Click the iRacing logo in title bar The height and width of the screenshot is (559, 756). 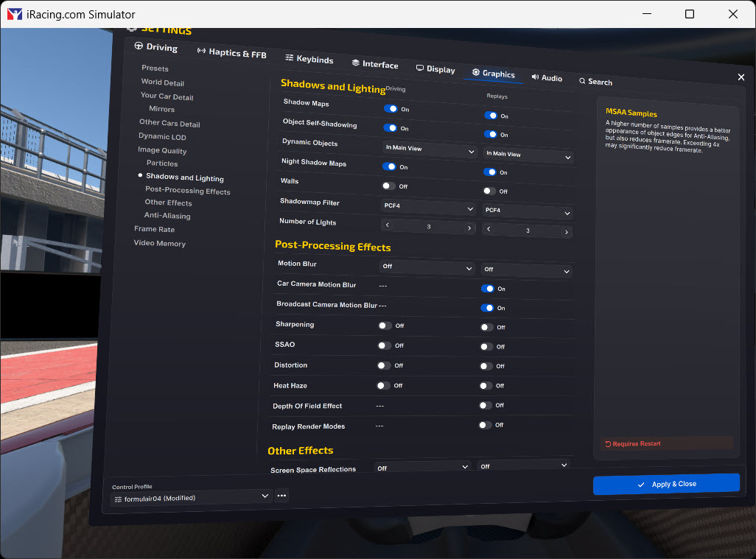point(15,14)
